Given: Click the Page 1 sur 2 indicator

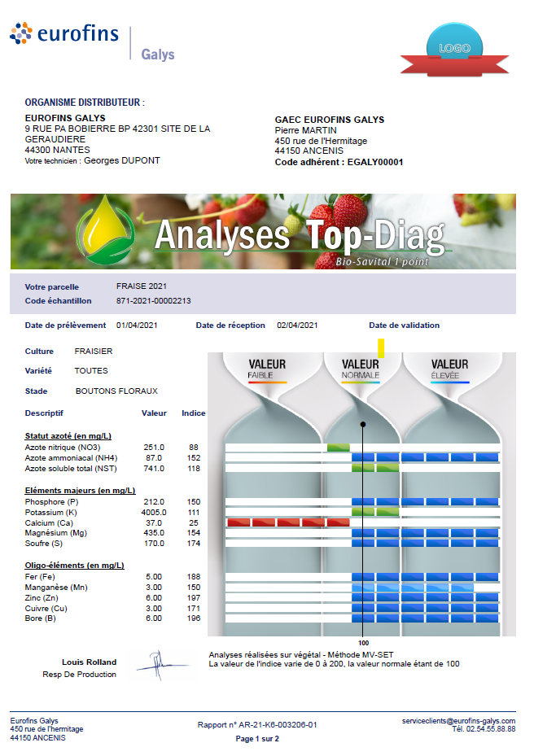Looking at the screenshot, I should click(257, 739).
